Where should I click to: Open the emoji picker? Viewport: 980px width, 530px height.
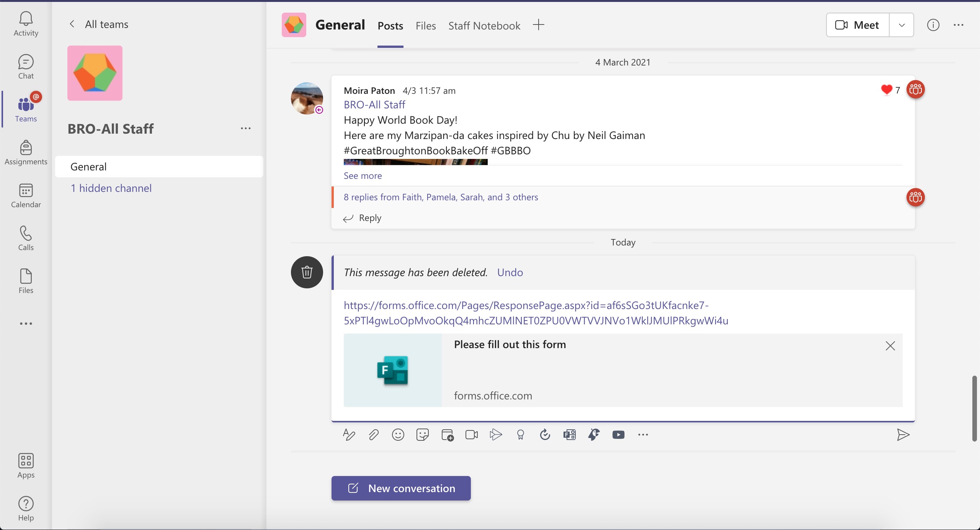tap(398, 435)
